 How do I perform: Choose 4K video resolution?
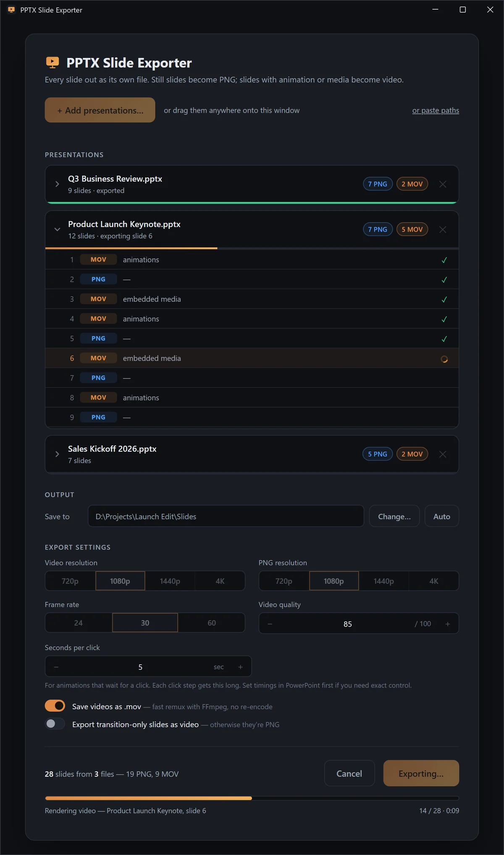click(x=220, y=581)
